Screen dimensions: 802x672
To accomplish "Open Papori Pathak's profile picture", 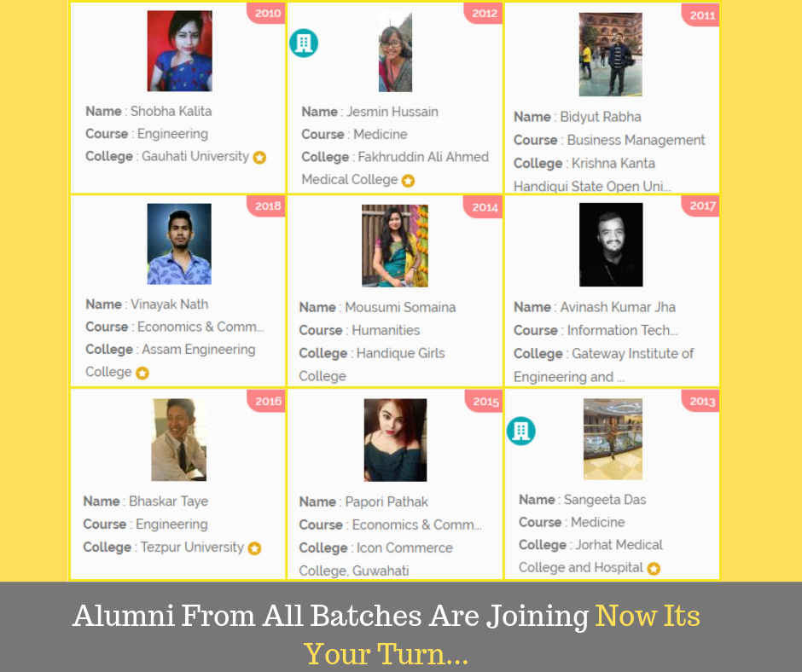I will [395, 440].
